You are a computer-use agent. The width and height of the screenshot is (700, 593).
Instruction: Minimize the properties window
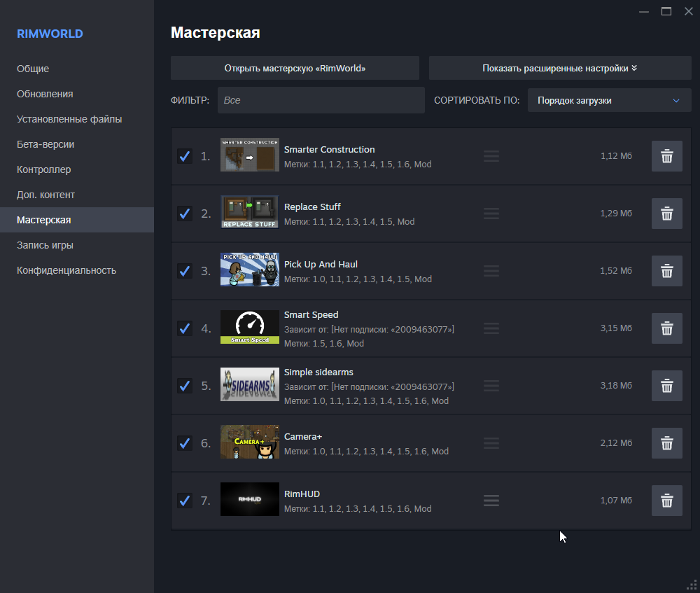tap(644, 12)
